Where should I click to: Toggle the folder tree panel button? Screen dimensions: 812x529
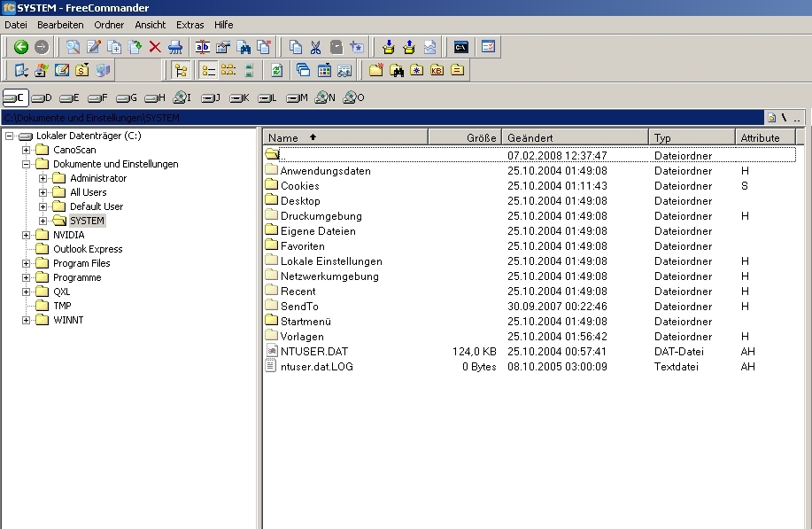coord(181,71)
